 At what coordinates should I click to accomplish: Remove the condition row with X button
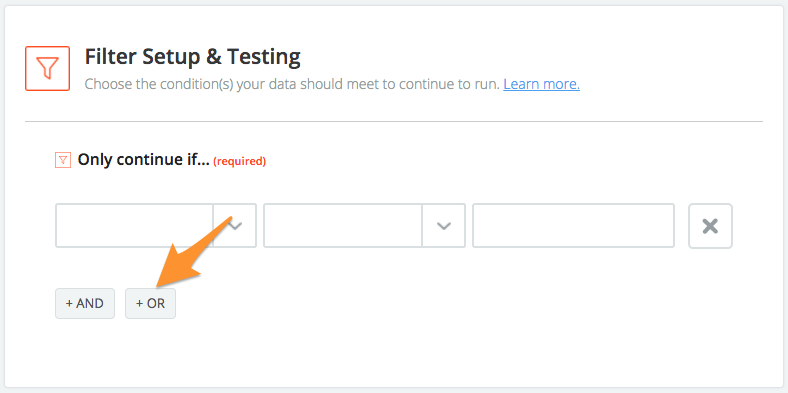pyautogui.click(x=710, y=226)
